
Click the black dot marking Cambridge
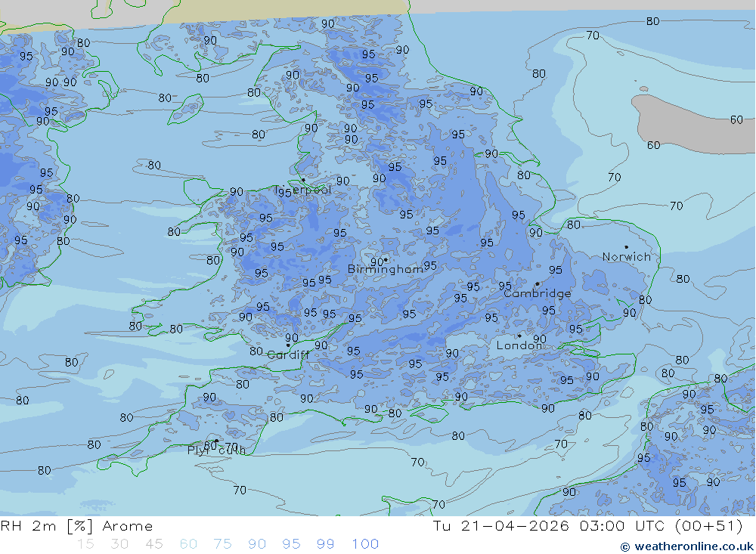tap(537, 284)
